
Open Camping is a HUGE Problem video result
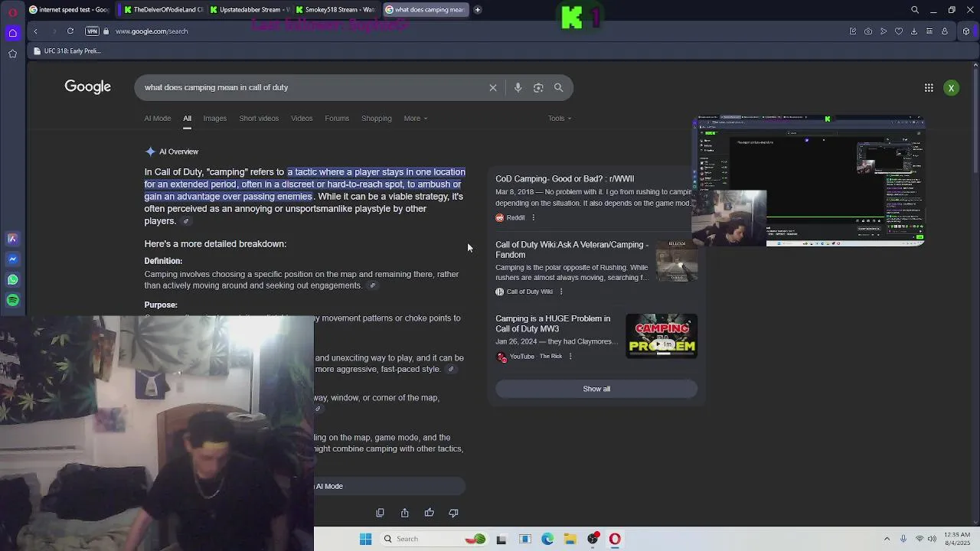click(x=553, y=324)
